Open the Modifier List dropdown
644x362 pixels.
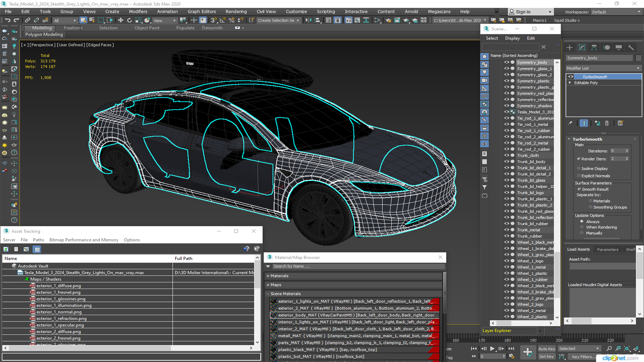pos(603,68)
